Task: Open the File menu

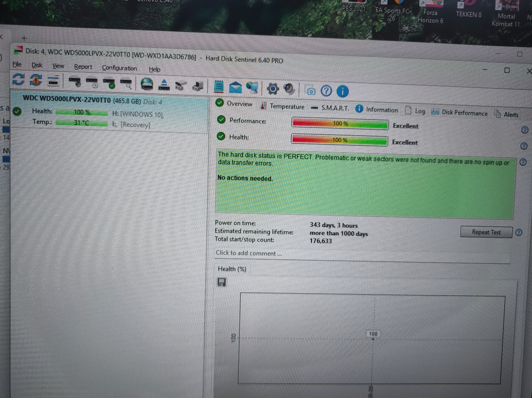Action: (x=17, y=64)
